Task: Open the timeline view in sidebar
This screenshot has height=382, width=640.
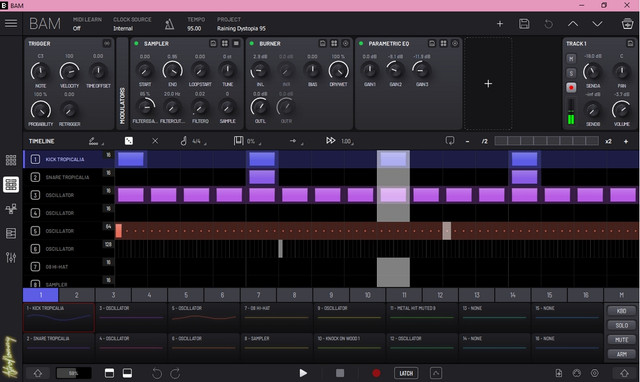Action: click(x=11, y=184)
